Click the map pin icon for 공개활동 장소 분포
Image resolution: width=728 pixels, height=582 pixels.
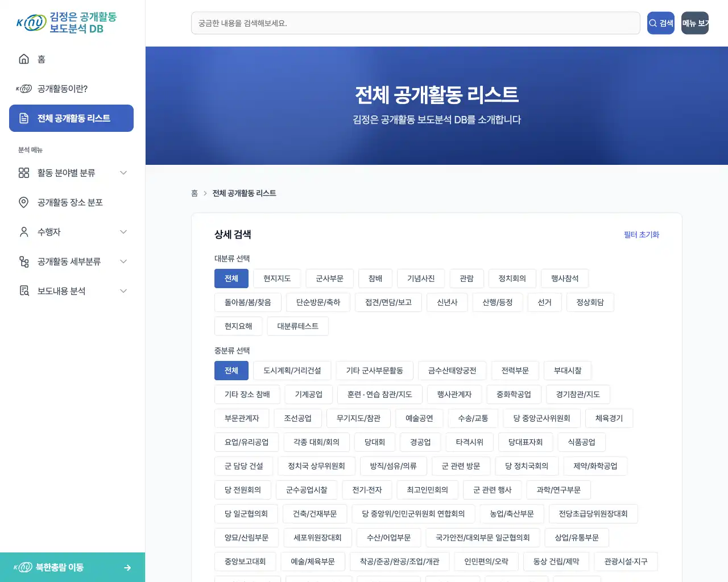point(24,202)
